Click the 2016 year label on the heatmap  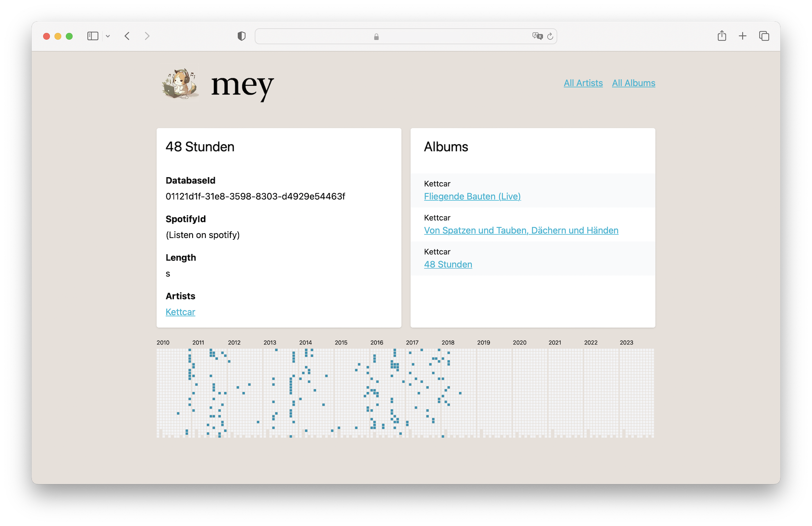pyautogui.click(x=377, y=342)
